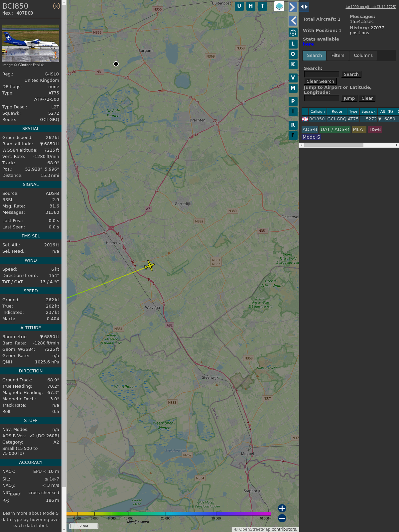The image size is (399, 532).
Task: Click the U map toggle button
Action: click(239, 6)
